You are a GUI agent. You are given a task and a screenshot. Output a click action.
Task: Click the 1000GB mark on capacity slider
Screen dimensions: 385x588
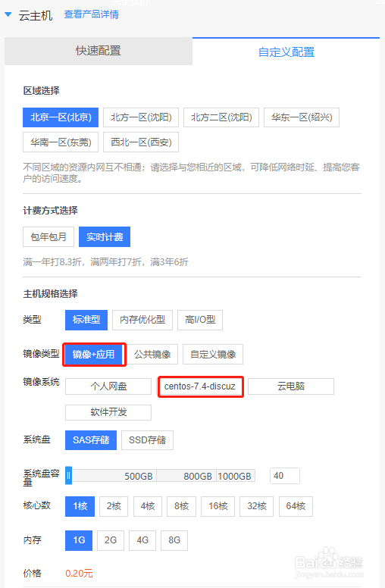pos(234,477)
